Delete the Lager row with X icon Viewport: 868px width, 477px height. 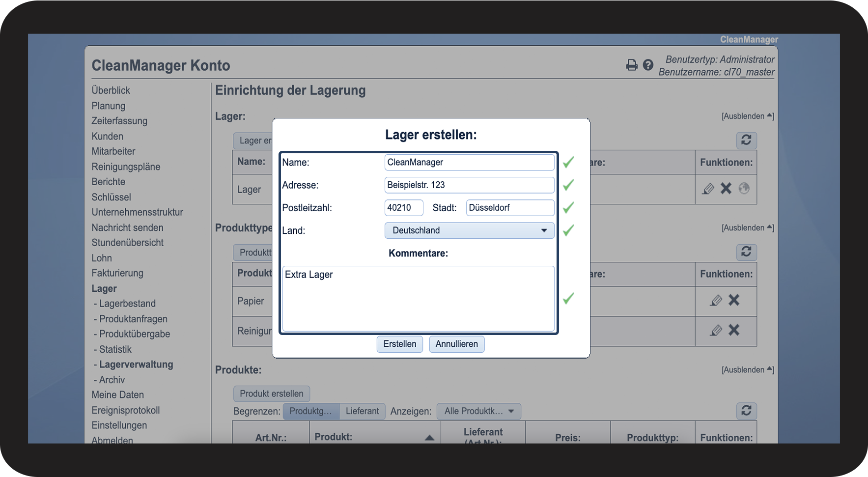click(726, 189)
